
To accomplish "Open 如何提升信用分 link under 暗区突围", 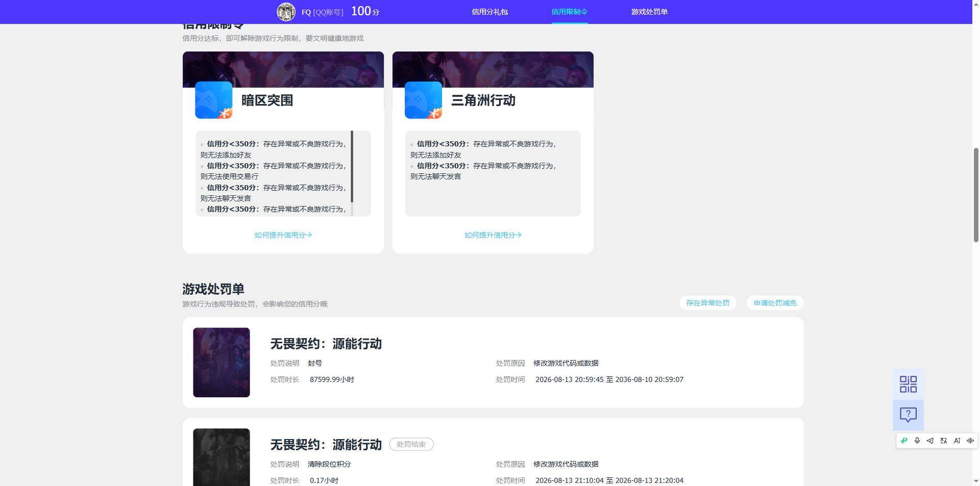I will [283, 235].
